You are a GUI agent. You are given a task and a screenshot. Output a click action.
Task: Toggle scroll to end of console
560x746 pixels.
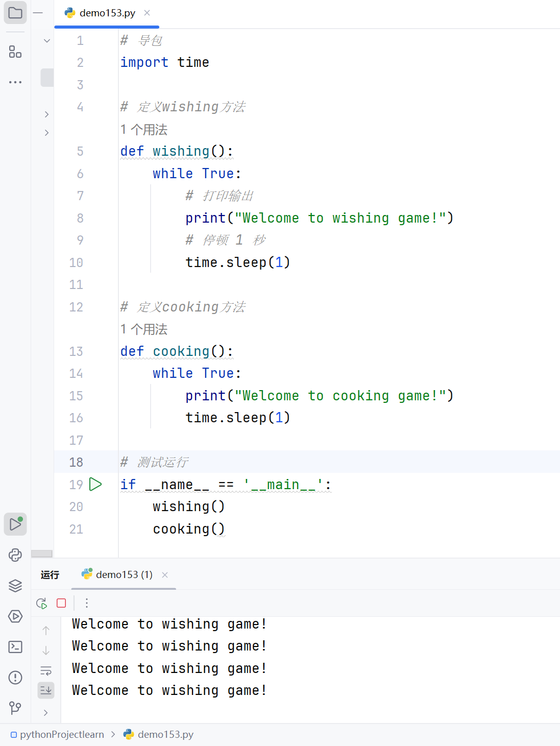coord(46,690)
